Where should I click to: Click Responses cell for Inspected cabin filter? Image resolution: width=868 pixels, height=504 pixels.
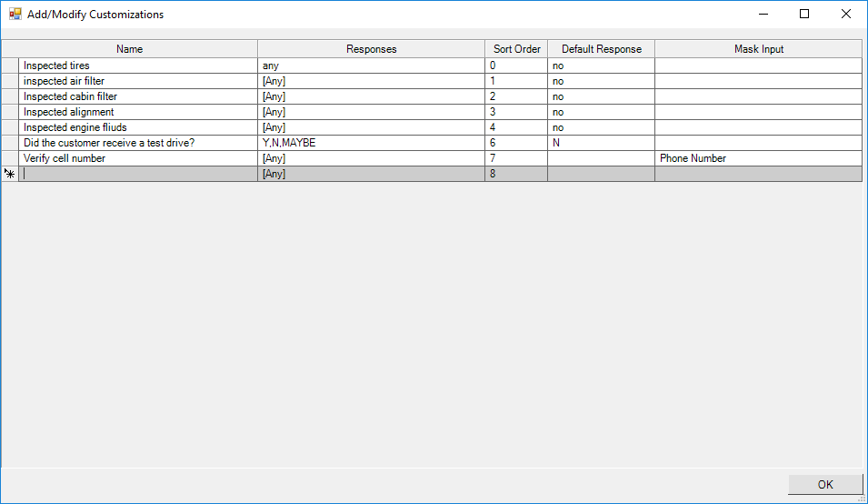click(x=372, y=96)
